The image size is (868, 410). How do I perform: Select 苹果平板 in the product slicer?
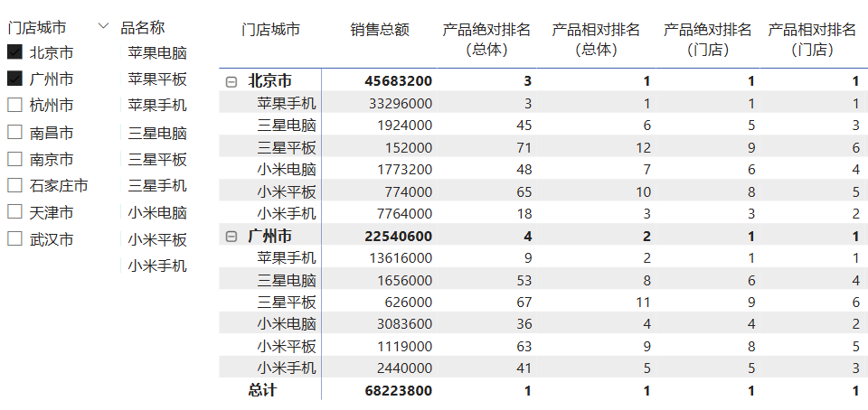click(x=157, y=79)
